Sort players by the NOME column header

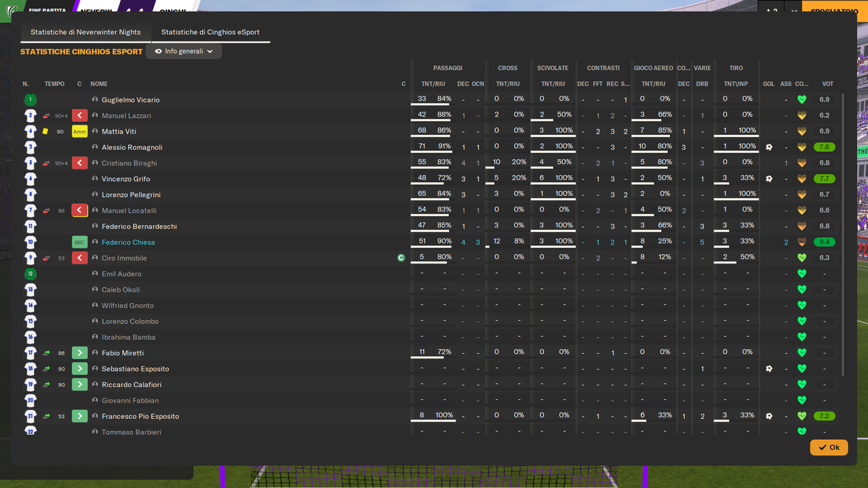click(x=99, y=84)
